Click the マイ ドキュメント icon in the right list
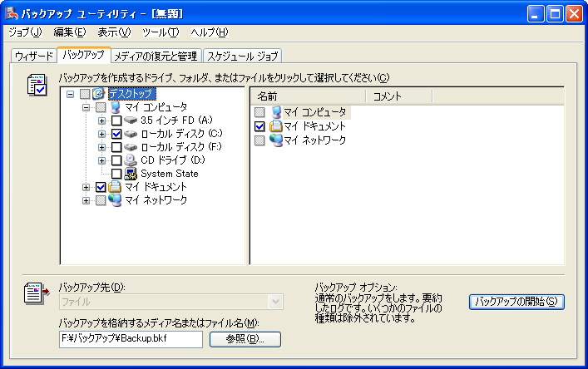This screenshot has width=588, height=369. (x=275, y=125)
